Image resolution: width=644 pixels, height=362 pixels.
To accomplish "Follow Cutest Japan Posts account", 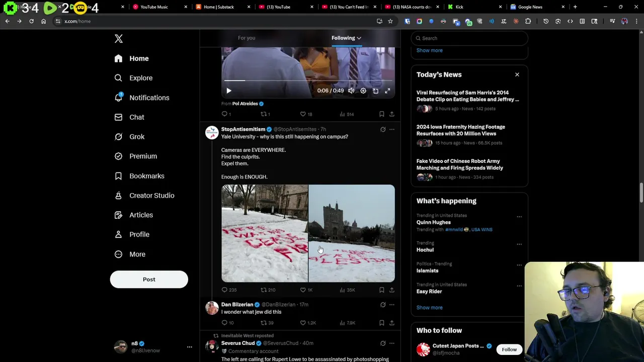I will click(x=509, y=349).
